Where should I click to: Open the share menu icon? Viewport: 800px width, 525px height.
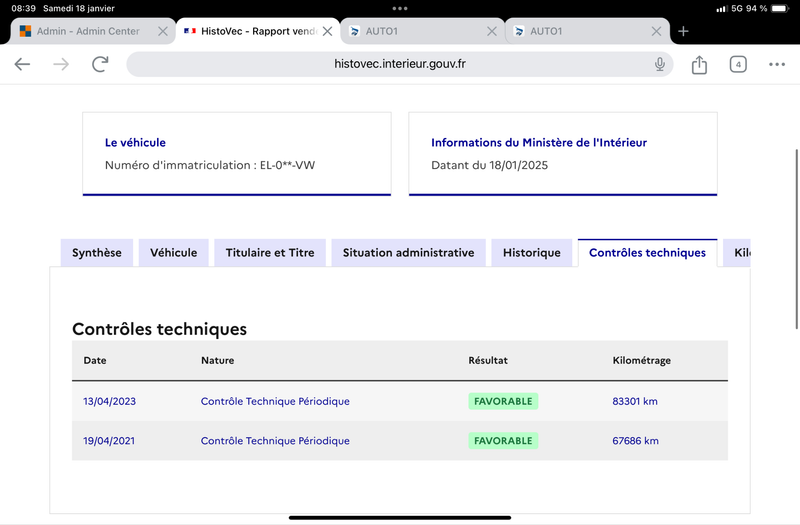[699, 64]
